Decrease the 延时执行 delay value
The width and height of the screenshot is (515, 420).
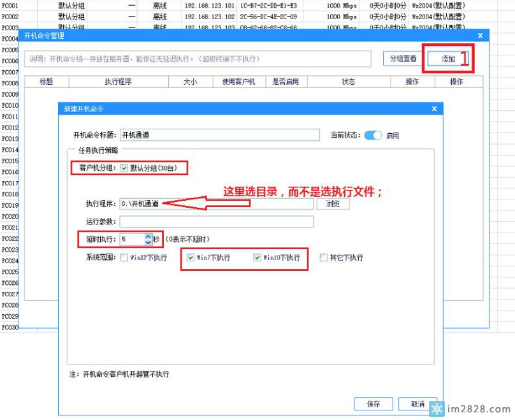(147, 242)
